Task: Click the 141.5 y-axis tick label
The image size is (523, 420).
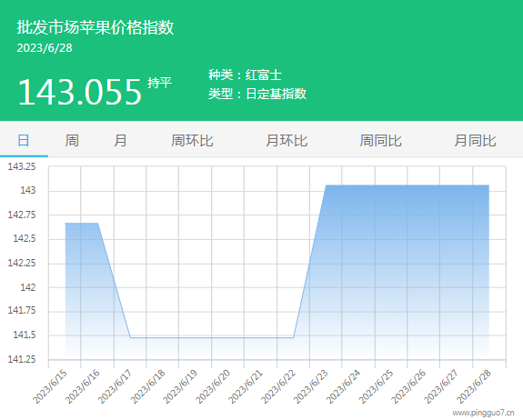Action: 25,335
